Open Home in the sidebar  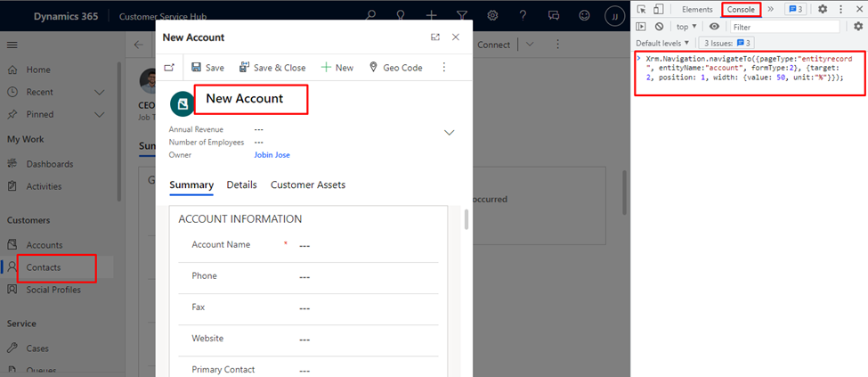coord(38,70)
